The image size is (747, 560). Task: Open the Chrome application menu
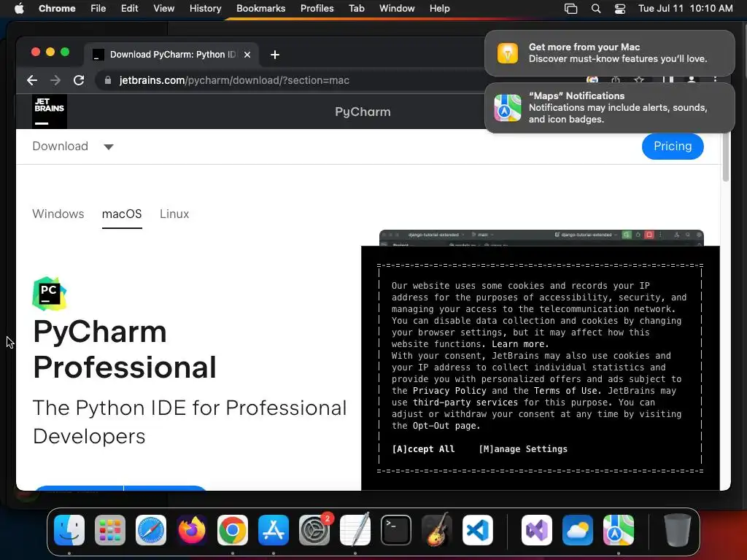coord(57,9)
